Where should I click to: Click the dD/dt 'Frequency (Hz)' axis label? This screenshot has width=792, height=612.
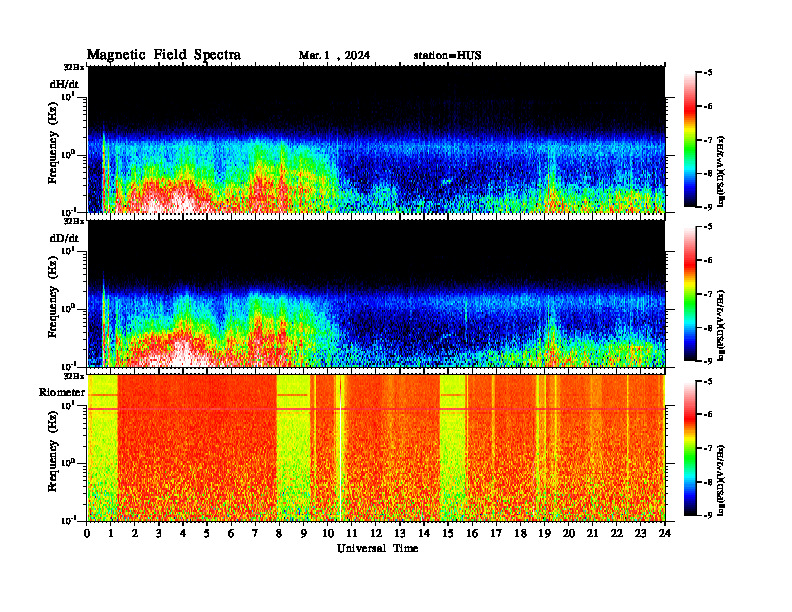point(53,296)
